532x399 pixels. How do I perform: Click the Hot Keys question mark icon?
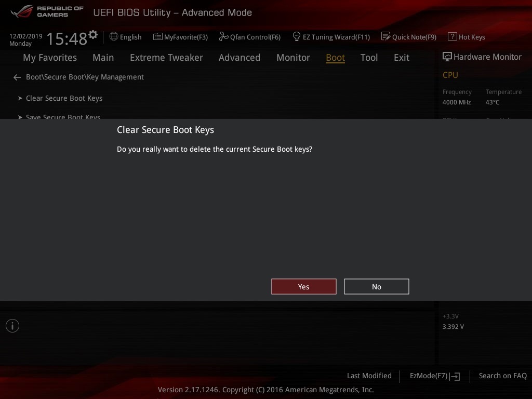[453, 36]
